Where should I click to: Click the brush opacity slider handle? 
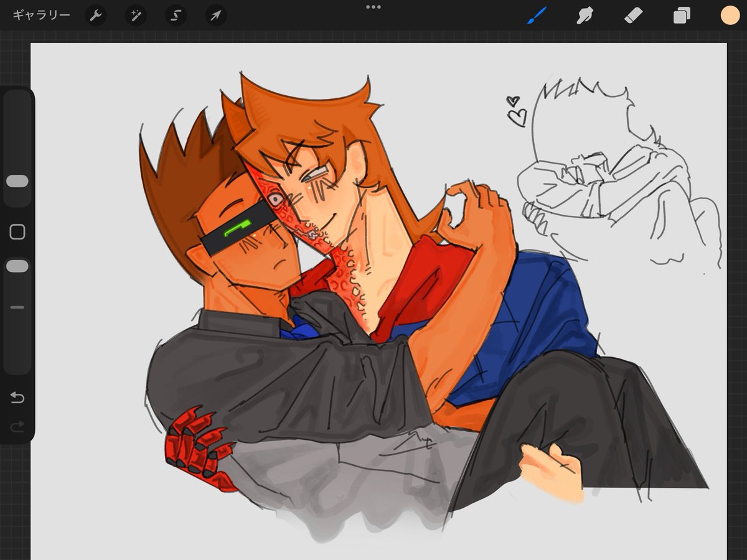17,266
